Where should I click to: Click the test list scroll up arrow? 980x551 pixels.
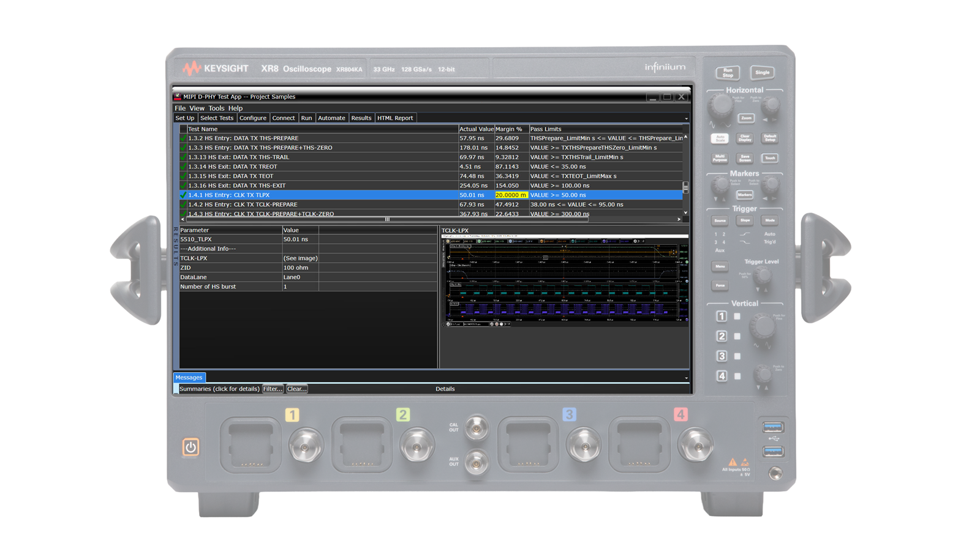click(x=685, y=137)
